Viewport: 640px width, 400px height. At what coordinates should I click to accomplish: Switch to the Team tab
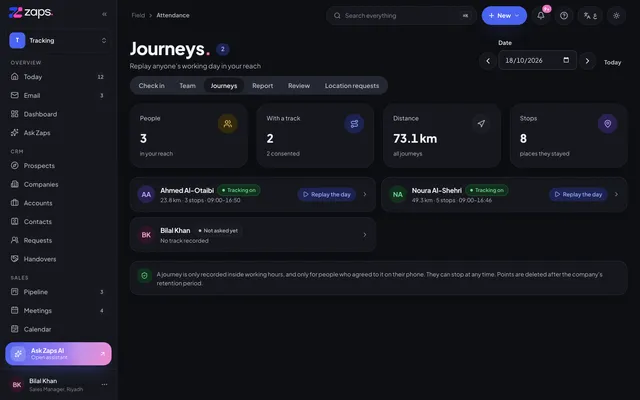(x=187, y=86)
